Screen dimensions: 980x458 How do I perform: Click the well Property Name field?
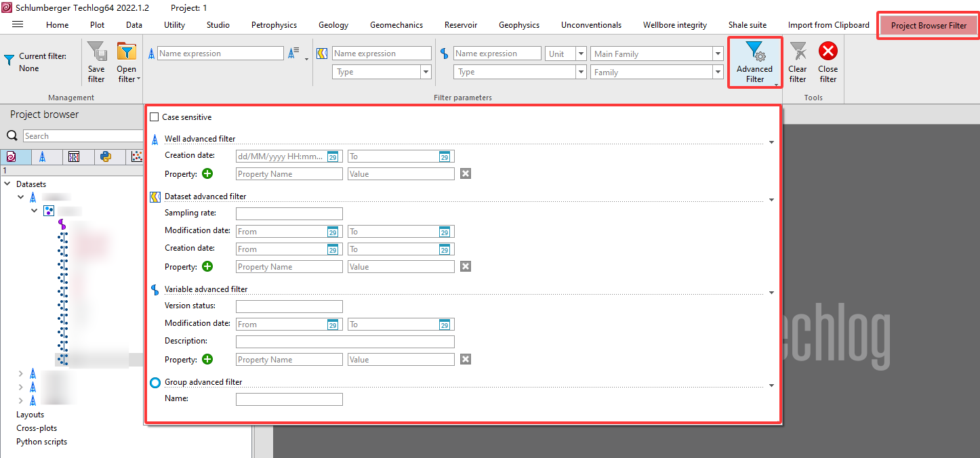click(x=289, y=174)
